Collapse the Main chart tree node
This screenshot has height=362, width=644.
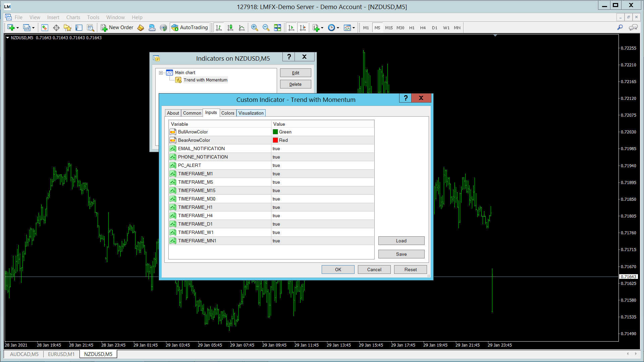(x=161, y=73)
